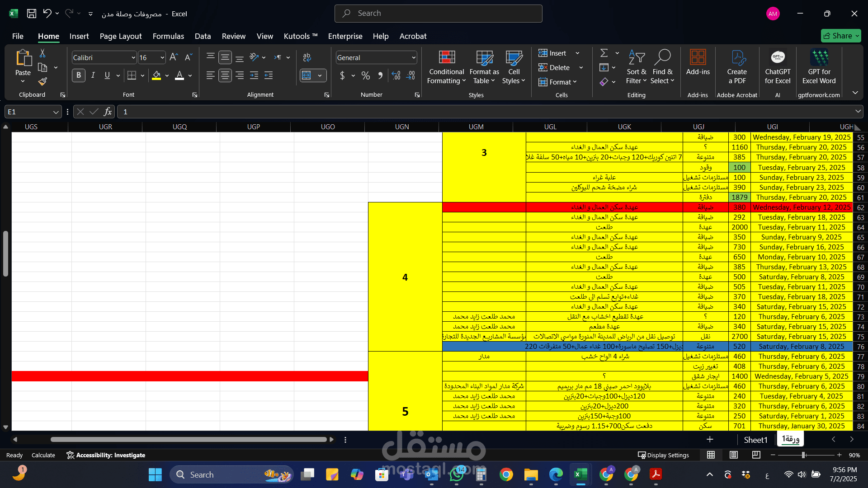
Task: Apply red Font Color swatch
Action: coord(179,75)
